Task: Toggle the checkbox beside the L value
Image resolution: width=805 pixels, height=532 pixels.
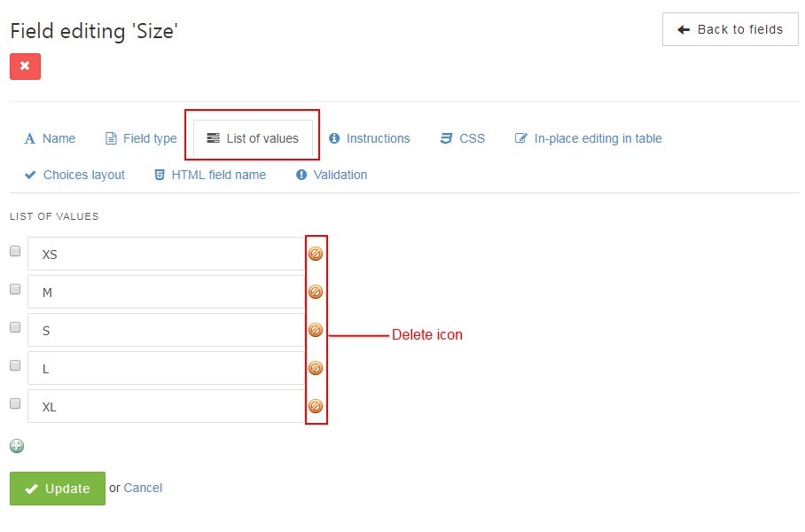Action: 15,365
